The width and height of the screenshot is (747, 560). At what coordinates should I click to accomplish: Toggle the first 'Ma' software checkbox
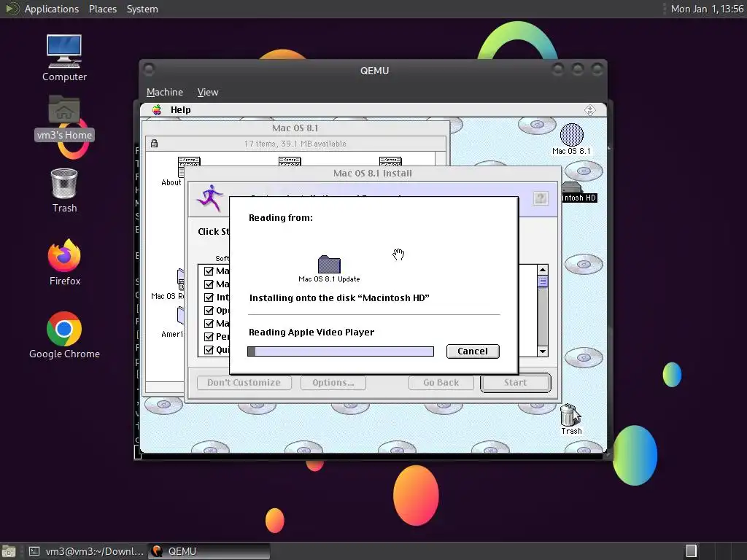click(x=209, y=271)
